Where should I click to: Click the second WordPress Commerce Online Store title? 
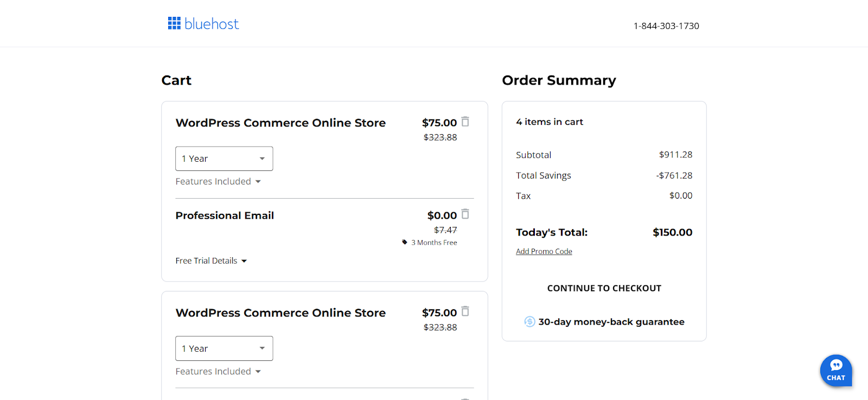[x=280, y=313]
